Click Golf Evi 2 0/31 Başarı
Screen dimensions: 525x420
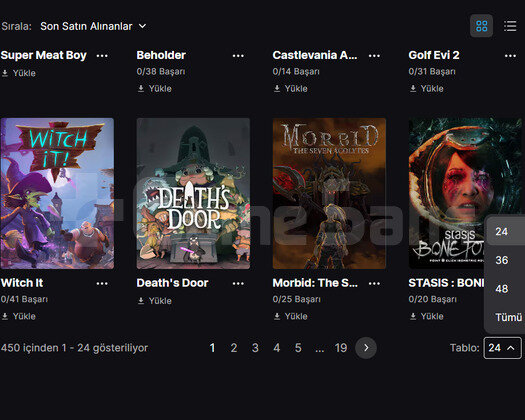pyautogui.click(x=432, y=72)
